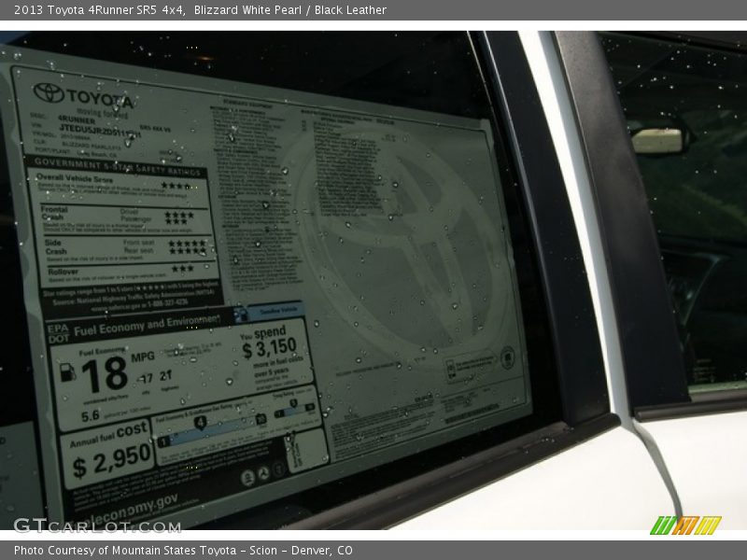Click the fuel pump icon next to 18
Viewport: 747px width, 560px height.
tap(67, 372)
